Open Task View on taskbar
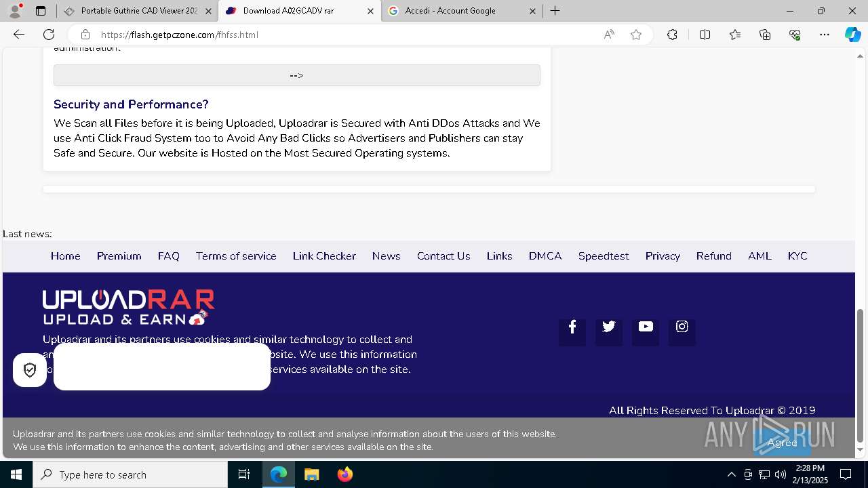868x488 pixels. 244,474
